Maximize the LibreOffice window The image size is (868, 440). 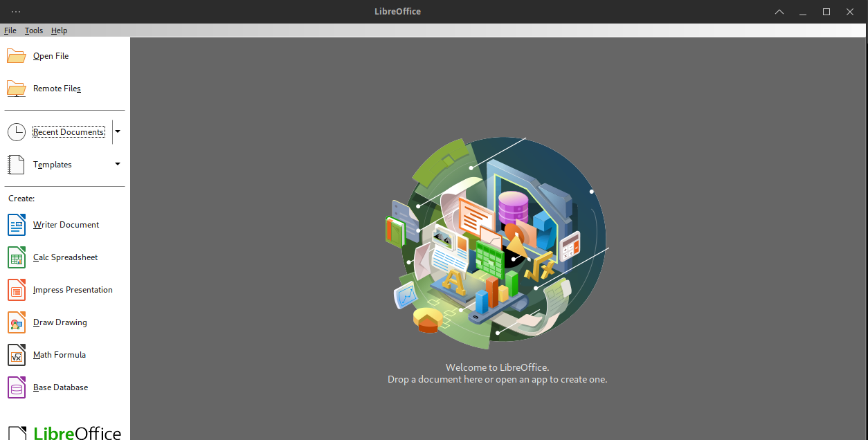click(x=826, y=12)
